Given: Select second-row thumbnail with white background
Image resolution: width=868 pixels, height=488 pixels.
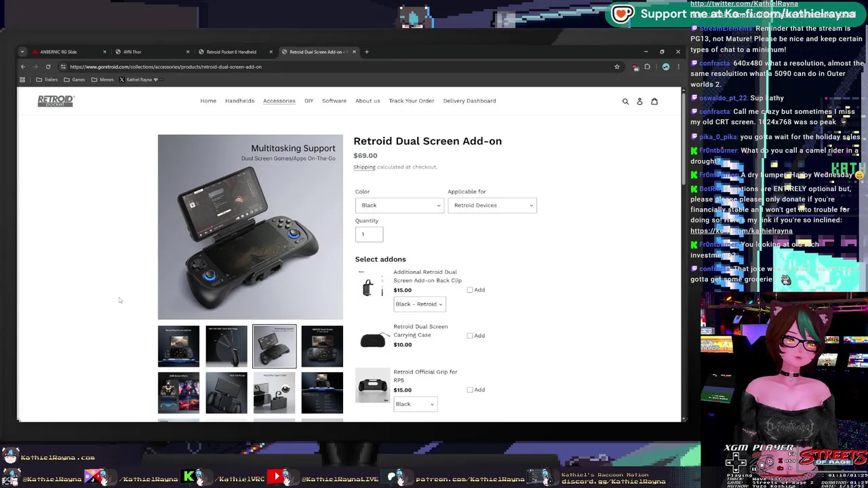Looking at the screenshot, I should point(275,392).
